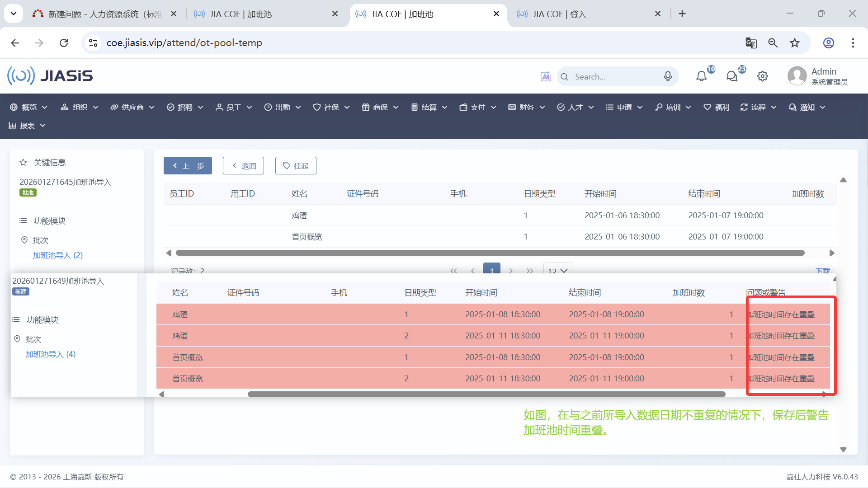Screen dimensions: 868x488
Task: Open the 加班池导入 (2) link
Action: click(x=58, y=255)
